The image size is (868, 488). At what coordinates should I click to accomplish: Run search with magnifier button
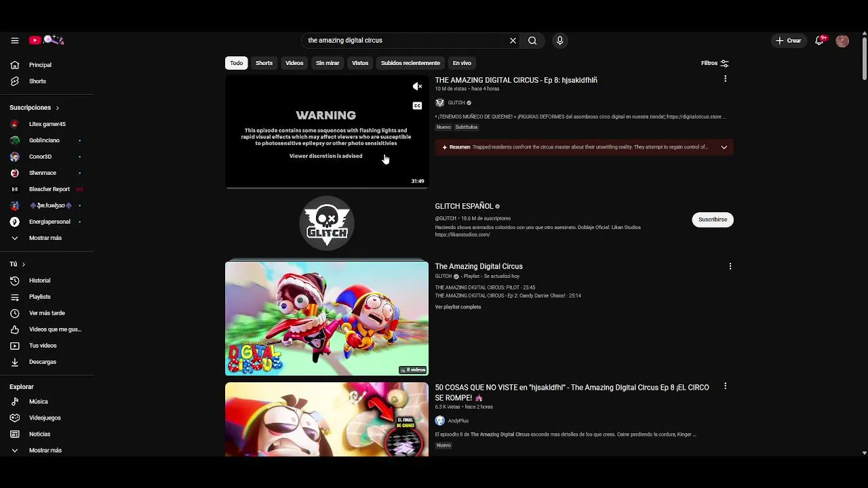coord(532,41)
